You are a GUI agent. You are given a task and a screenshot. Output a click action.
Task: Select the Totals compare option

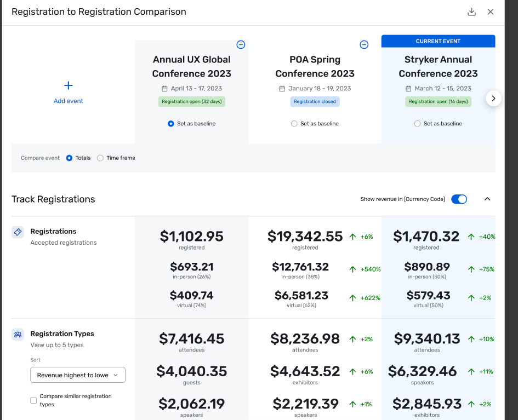[69, 158]
